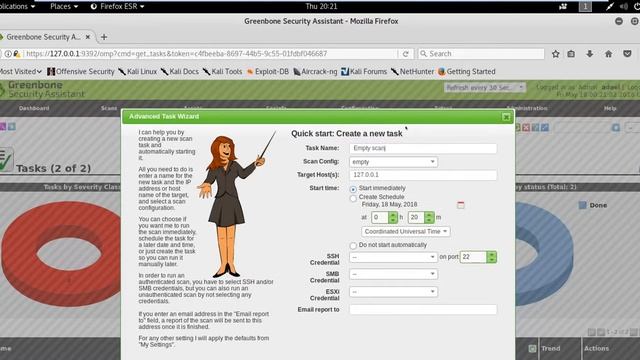Image resolution: width=640 pixels, height=360 pixels.
Task: Open the Exploit-DB bookmark
Action: pyautogui.click(x=268, y=72)
